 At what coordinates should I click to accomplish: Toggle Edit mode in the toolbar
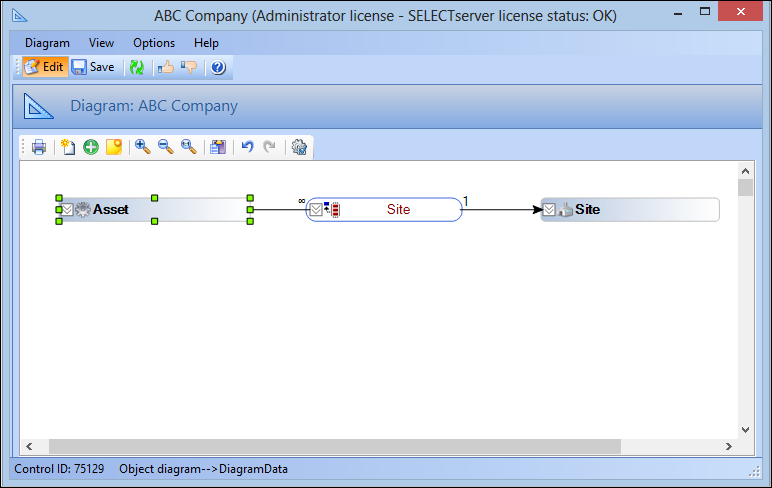(x=45, y=67)
